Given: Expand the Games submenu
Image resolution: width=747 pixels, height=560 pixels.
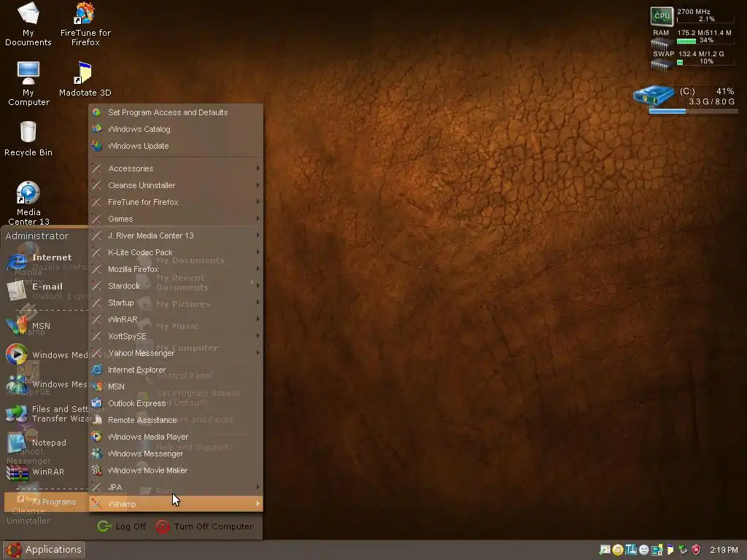Looking at the screenshot, I should pyautogui.click(x=176, y=219).
